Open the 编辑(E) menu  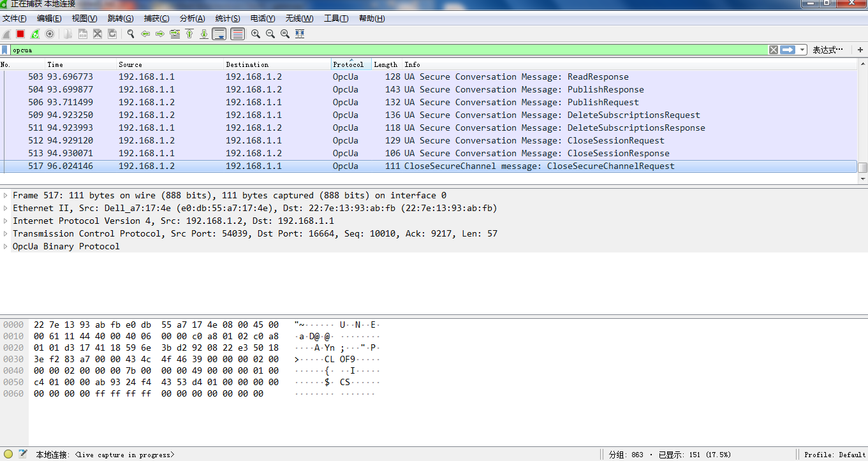(49, 18)
